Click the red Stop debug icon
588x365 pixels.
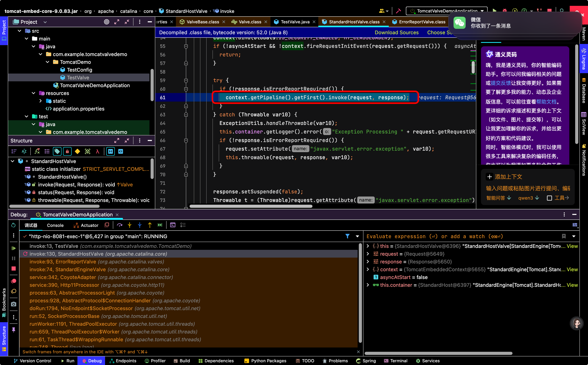tap(13, 268)
